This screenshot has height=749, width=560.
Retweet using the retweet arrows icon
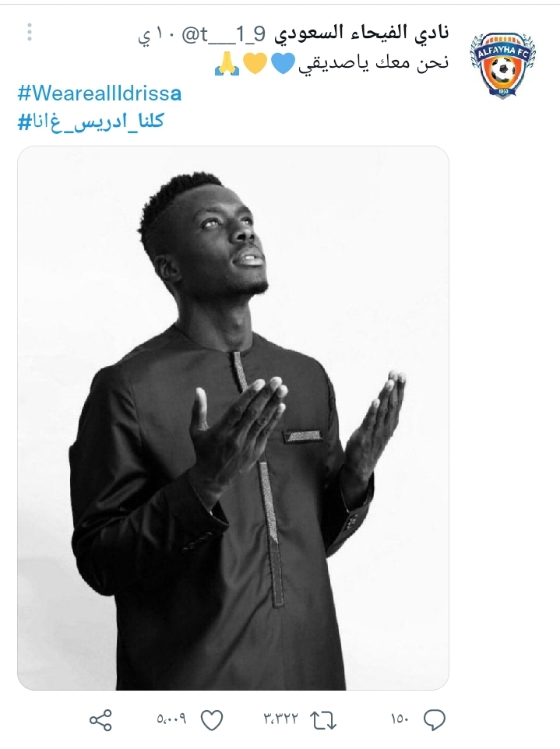[x=323, y=720]
